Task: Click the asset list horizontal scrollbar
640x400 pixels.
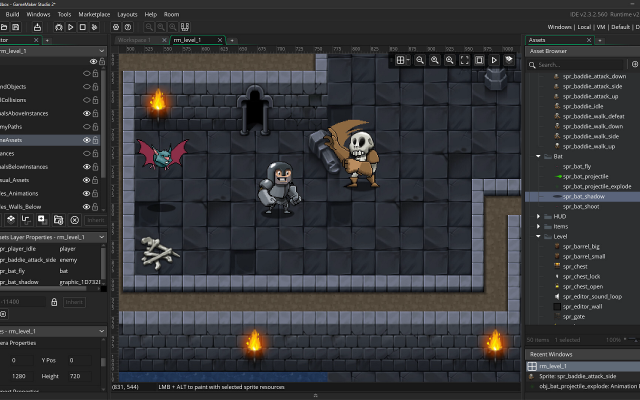Action: tap(43, 288)
